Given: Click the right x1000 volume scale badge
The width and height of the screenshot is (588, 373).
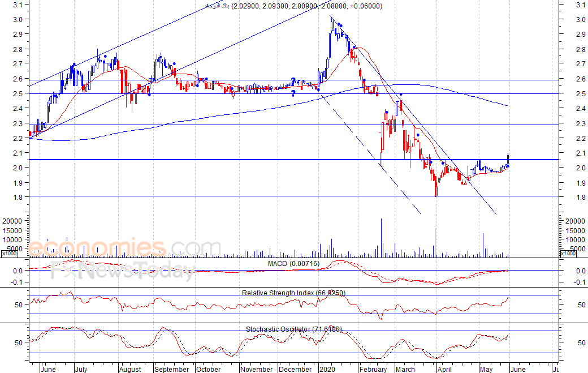Looking at the screenshot, I should 569,255.
